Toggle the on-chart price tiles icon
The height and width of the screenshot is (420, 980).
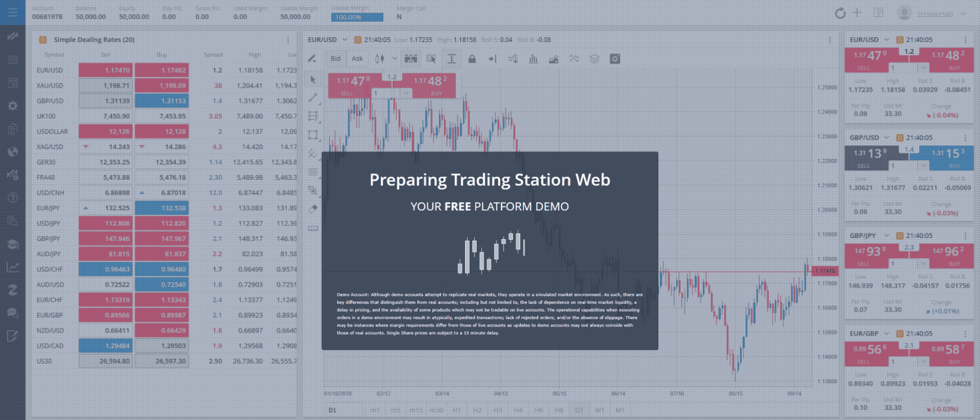pos(411,59)
